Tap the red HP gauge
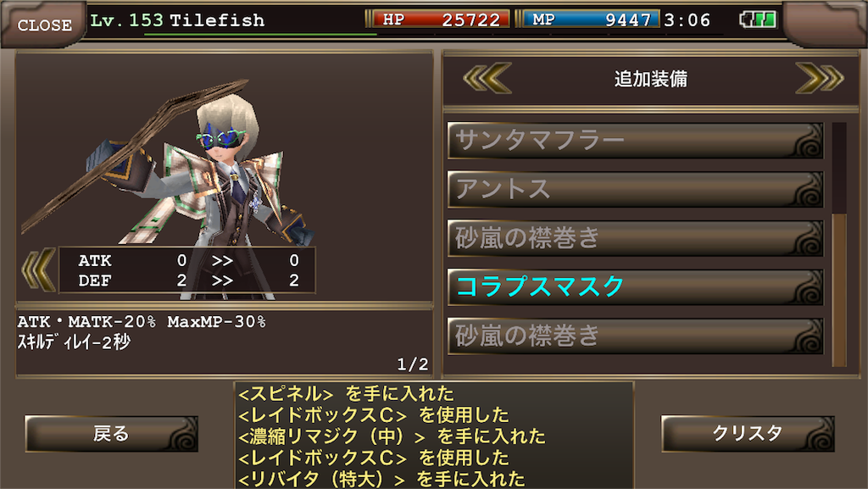Image resolution: width=868 pixels, height=489 pixels. (x=440, y=19)
